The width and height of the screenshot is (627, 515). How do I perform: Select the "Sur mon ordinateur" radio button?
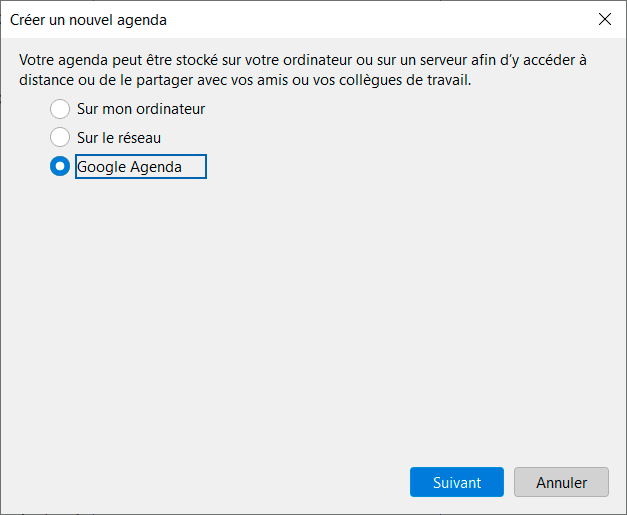coord(60,109)
